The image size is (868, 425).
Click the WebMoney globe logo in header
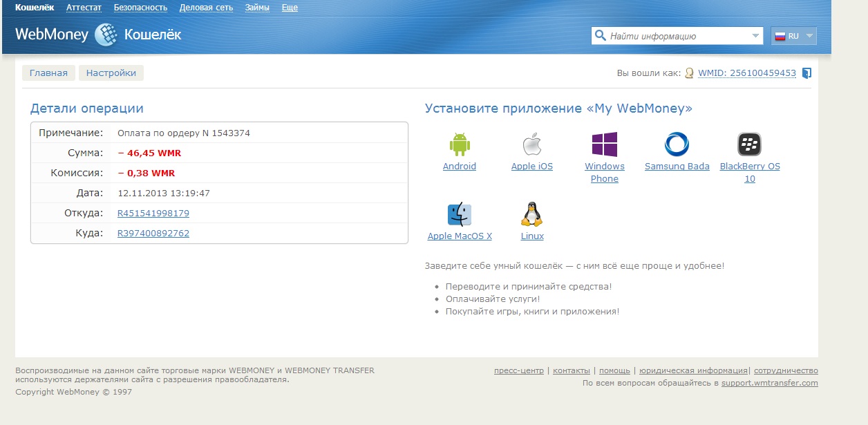tap(106, 35)
